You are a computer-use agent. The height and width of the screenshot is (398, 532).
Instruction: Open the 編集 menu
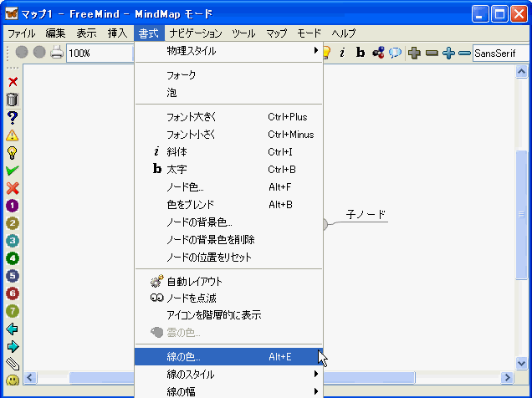(x=55, y=33)
